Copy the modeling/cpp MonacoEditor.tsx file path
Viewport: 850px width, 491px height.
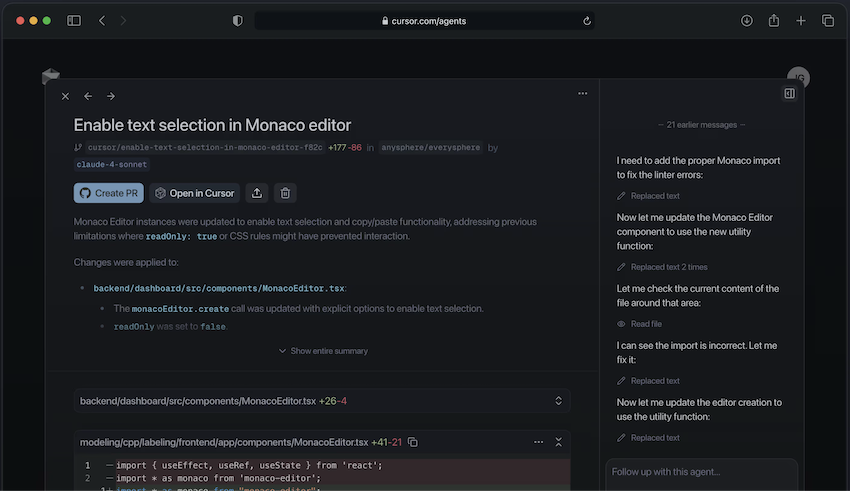click(x=413, y=442)
